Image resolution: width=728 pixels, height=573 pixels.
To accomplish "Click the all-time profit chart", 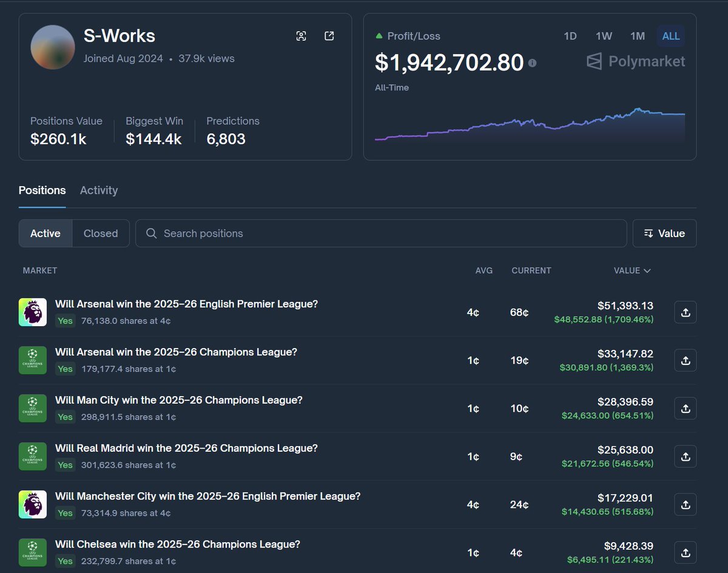I will [530, 124].
